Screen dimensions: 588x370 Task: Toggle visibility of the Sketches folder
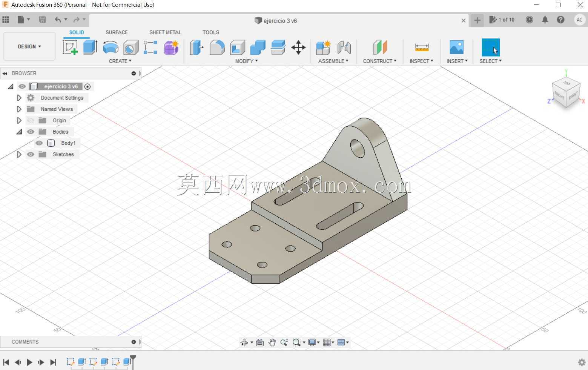pos(31,154)
